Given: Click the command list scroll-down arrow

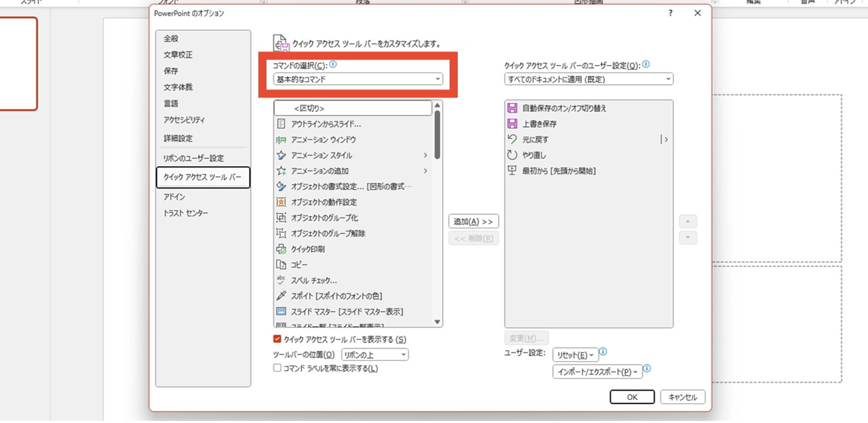Looking at the screenshot, I should pos(437,322).
